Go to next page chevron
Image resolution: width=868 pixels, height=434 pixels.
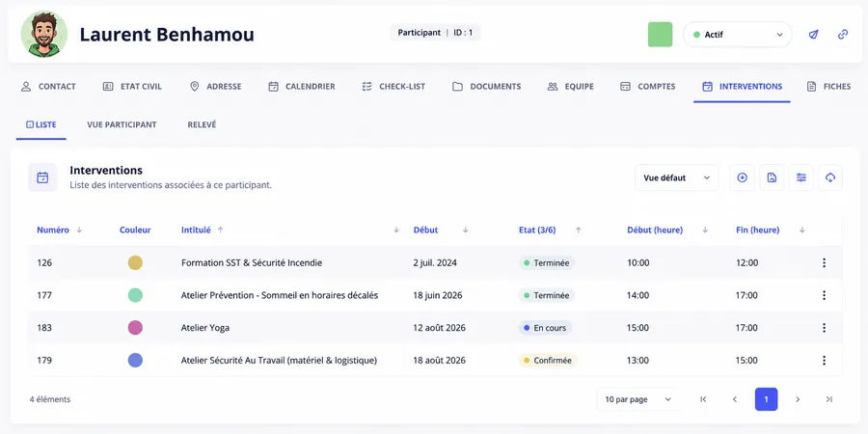point(798,399)
